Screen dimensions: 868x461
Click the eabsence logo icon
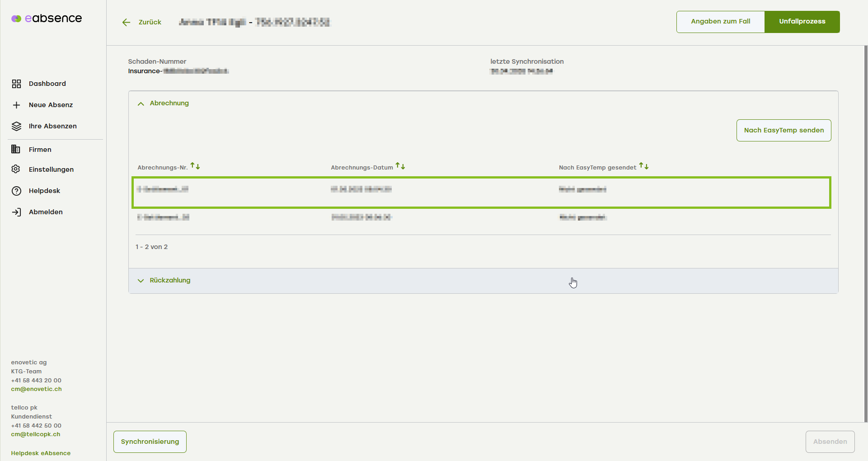(x=16, y=19)
